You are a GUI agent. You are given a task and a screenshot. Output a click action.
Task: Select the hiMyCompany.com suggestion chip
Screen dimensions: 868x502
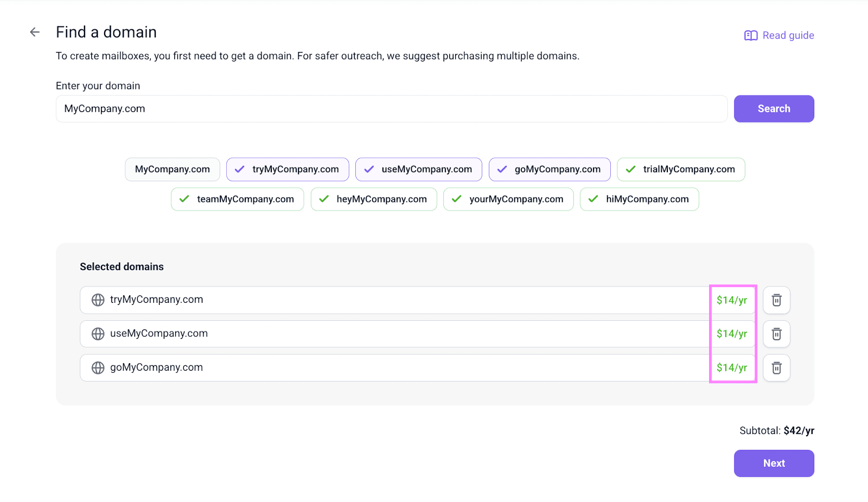[x=639, y=199]
